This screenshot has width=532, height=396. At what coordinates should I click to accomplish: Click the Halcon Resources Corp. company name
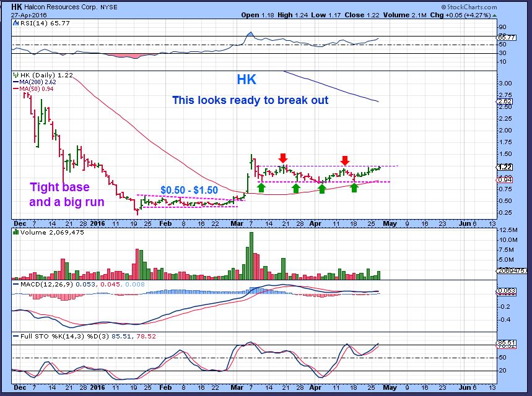pos(61,7)
